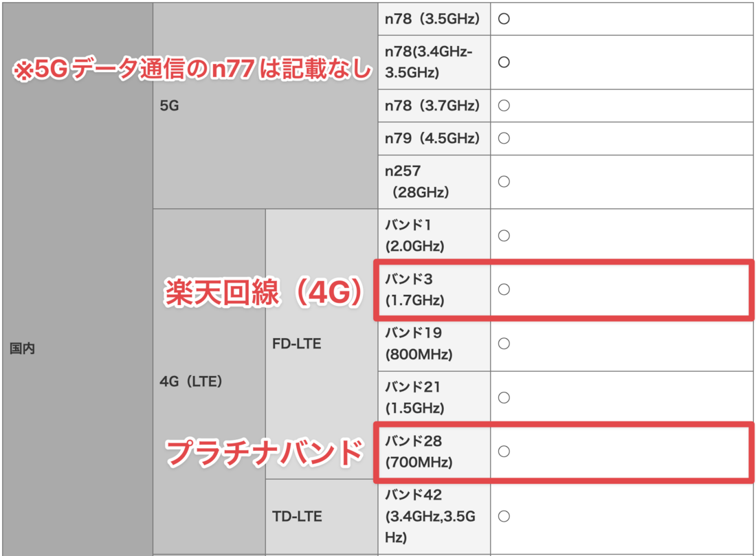The image size is (756, 556).
Task: Select the TD-LTE label cell
Action: tap(322, 516)
